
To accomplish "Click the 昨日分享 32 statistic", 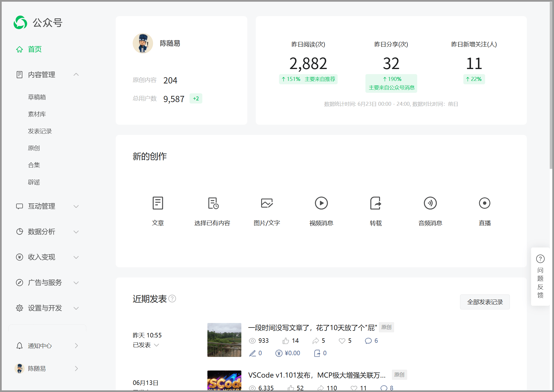I will (391, 64).
